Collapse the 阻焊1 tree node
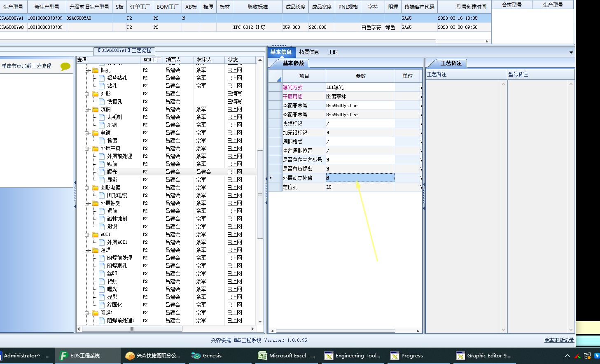This screenshot has height=364, width=600. pos(87,313)
